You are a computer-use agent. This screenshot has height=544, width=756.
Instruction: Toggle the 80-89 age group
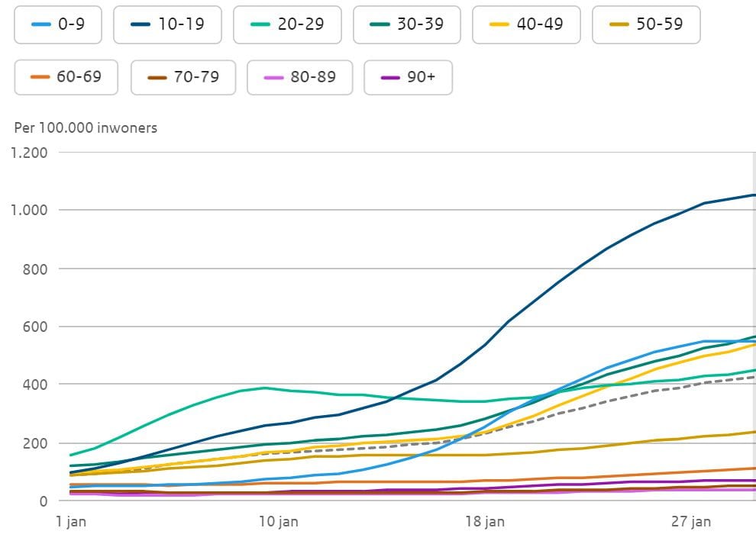pos(300,77)
